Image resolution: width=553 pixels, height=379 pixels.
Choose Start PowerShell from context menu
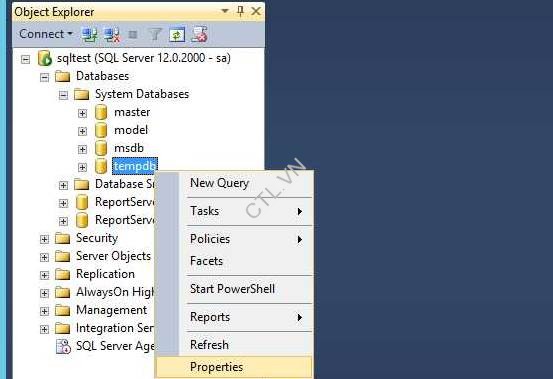coord(234,289)
